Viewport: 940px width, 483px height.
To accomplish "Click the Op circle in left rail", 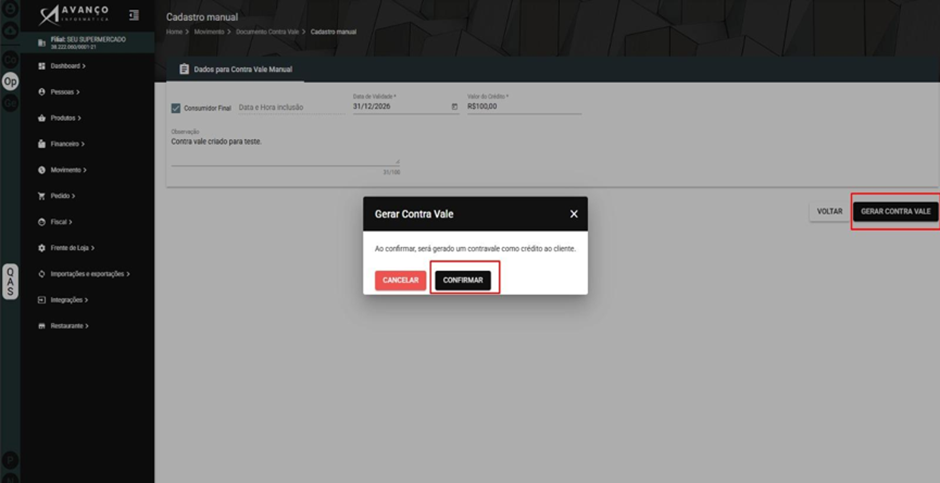I will (x=10, y=81).
